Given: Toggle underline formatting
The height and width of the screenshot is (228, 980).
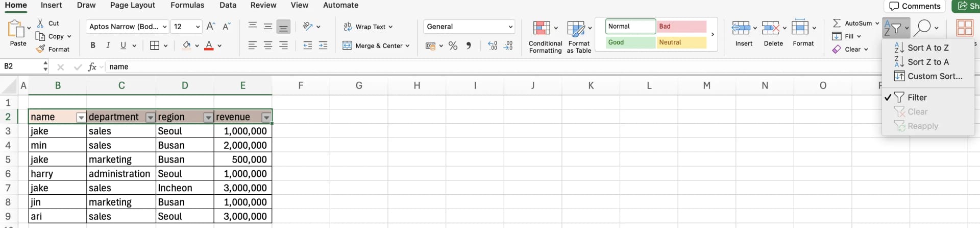Looking at the screenshot, I should tap(123, 45).
